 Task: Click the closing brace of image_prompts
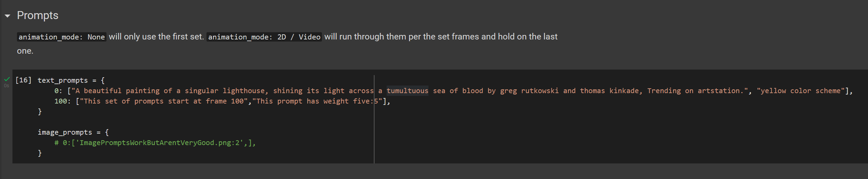coord(40,153)
